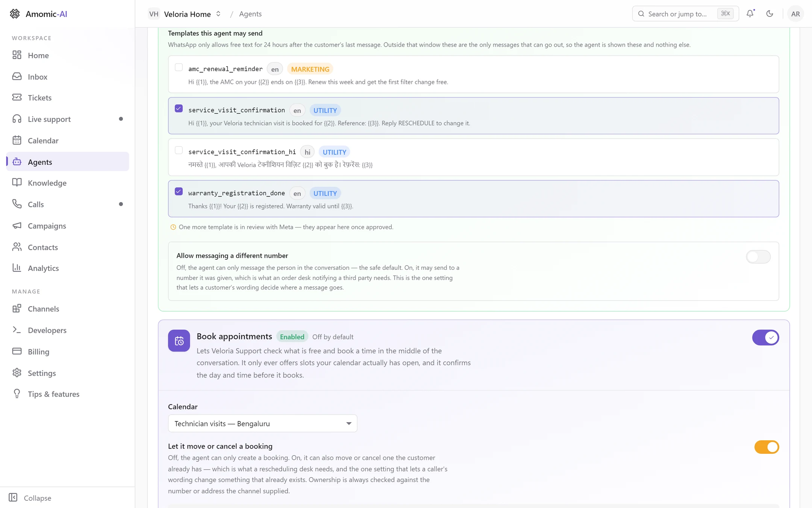The image size is (812, 508).
Task: Click the Home grid icon in sidebar
Action: [17, 55]
